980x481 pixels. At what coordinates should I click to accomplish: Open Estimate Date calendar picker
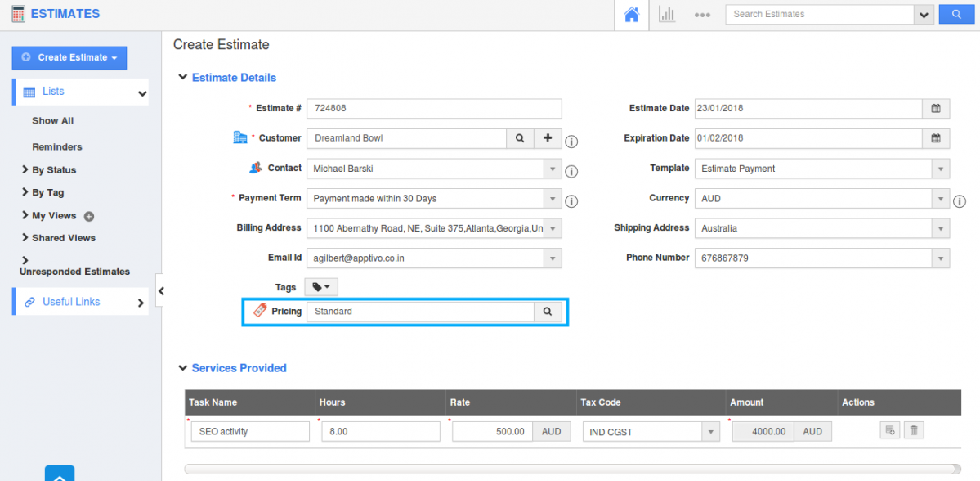pos(936,108)
